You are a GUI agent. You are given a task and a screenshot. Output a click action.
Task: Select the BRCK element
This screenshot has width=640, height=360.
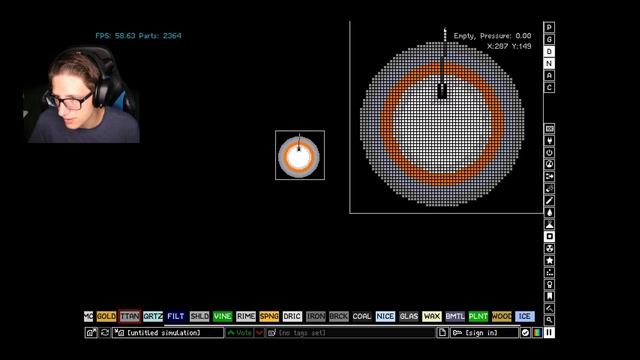pyautogui.click(x=339, y=316)
